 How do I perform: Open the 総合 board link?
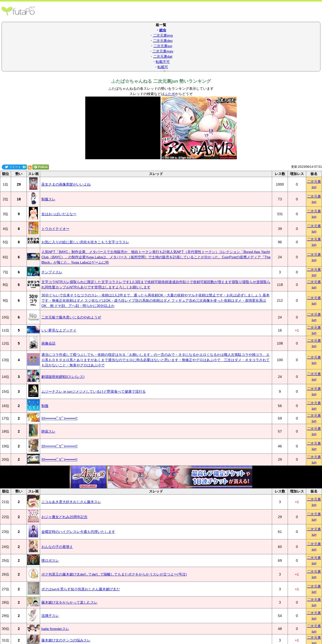(163, 30)
